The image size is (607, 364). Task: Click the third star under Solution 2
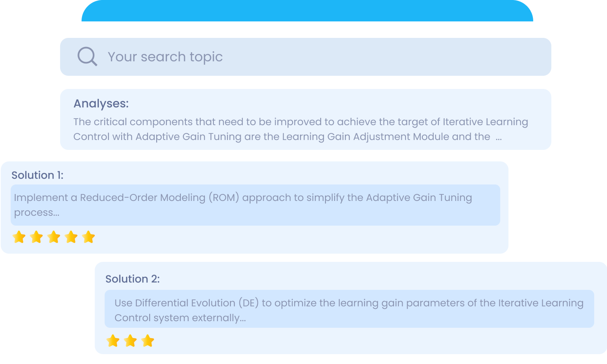pyautogui.click(x=148, y=341)
